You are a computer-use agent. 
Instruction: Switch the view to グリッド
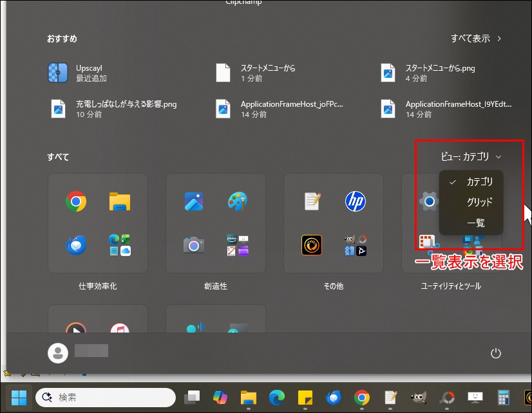click(479, 202)
